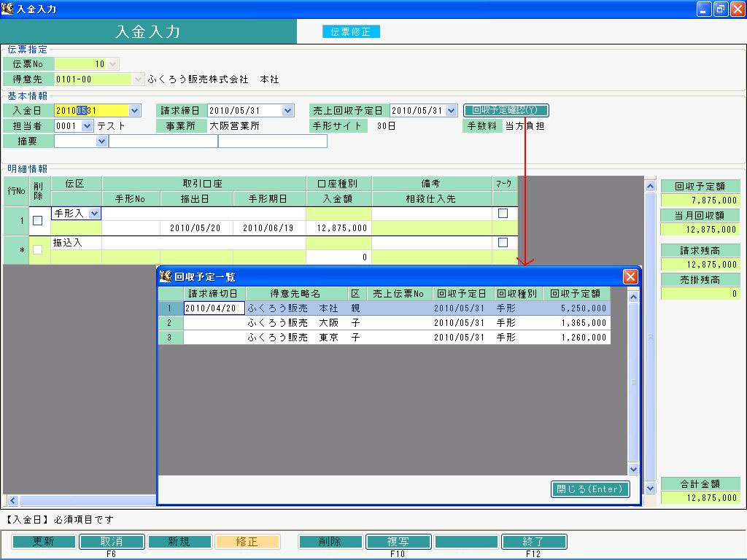Click the 複写 F10 button

(398, 542)
